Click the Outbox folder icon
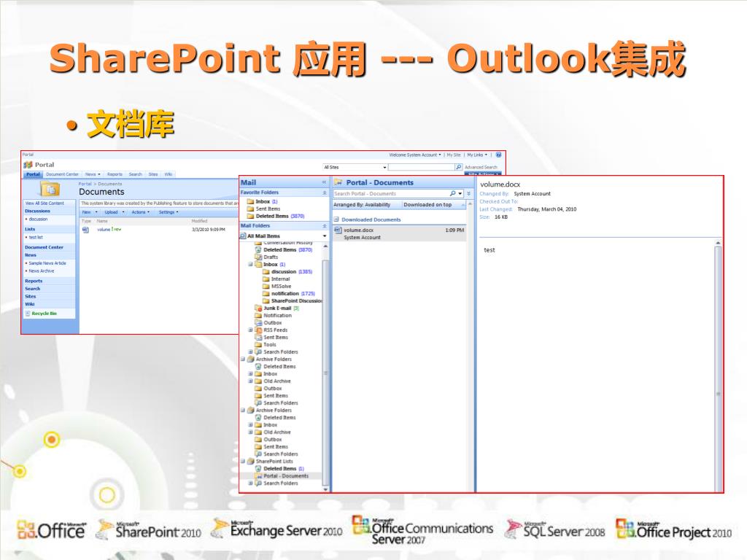Image resolution: width=747 pixels, height=560 pixels. point(259,322)
